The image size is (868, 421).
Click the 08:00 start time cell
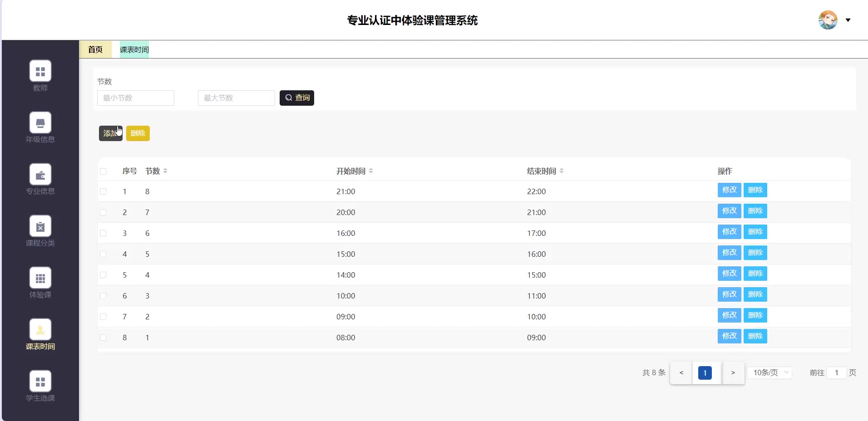tap(346, 338)
